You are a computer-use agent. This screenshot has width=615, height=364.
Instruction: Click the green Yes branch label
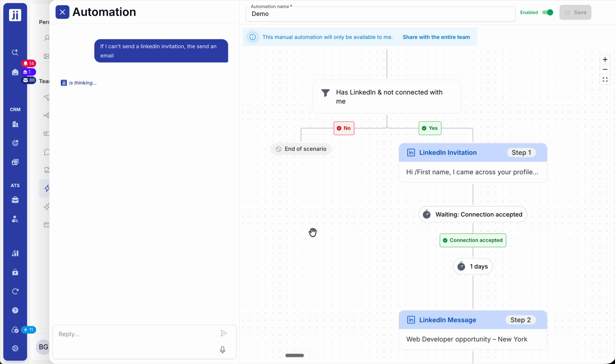(430, 128)
